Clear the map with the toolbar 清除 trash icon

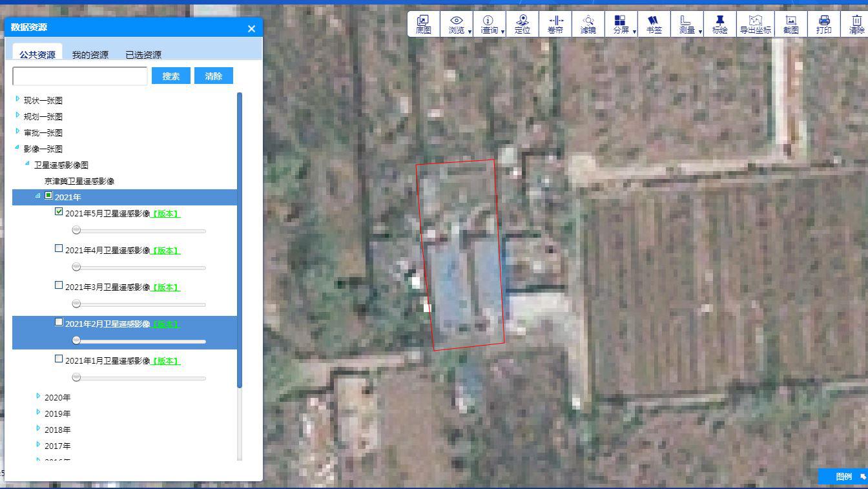click(x=856, y=21)
